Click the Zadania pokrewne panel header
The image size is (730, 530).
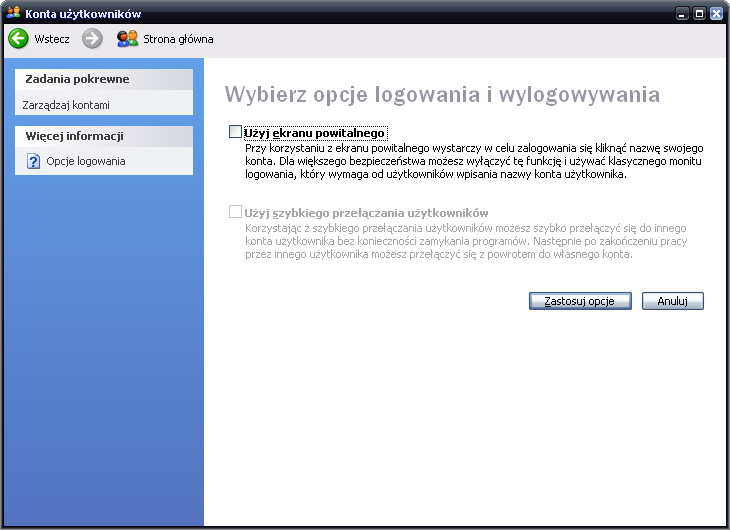click(104, 79)
